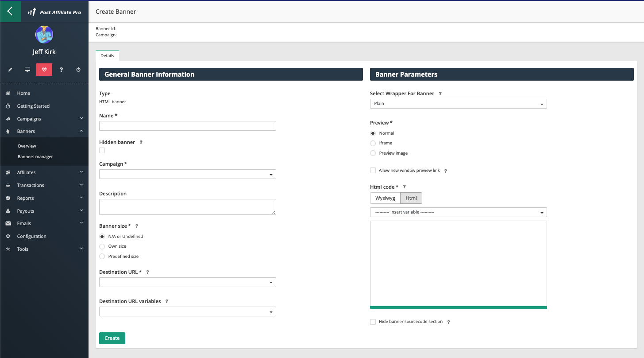Click the Getting Started stopwatch icon
644x358 pixels.
click(8, 106)
